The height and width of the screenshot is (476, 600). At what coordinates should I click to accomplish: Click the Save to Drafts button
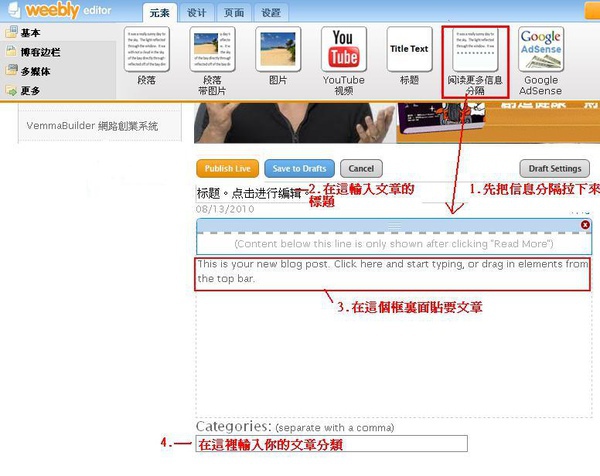coord(300,168)
